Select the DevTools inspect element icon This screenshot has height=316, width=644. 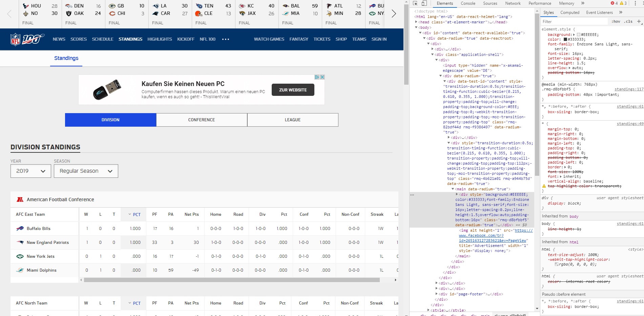point(415,3)
